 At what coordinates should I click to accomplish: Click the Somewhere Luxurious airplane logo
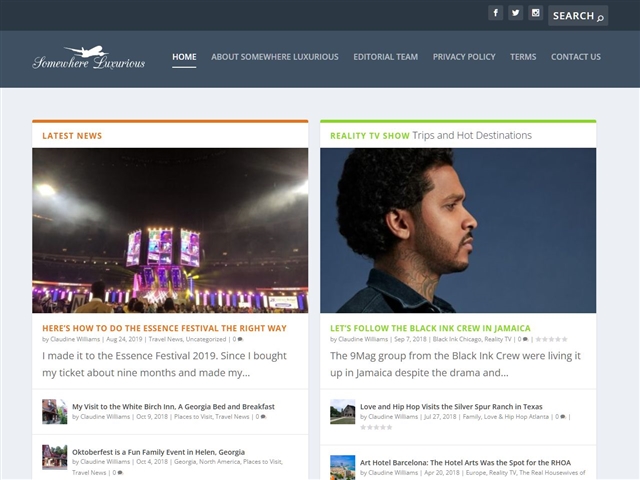click(88, 57)
